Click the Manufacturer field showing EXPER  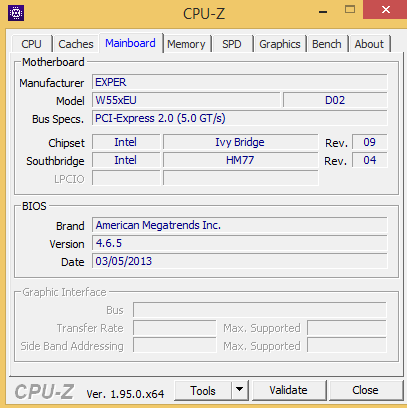pos(240,82)
